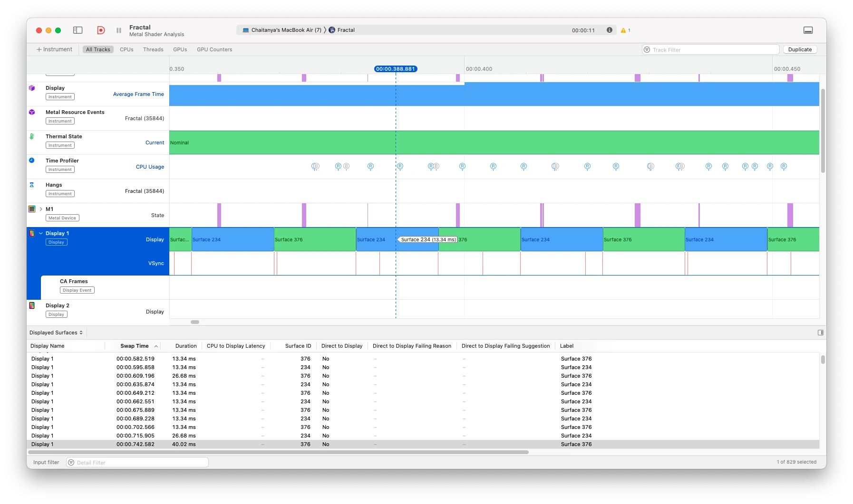
Task: Sort by Surface ID column
Action: click(298, 346)
